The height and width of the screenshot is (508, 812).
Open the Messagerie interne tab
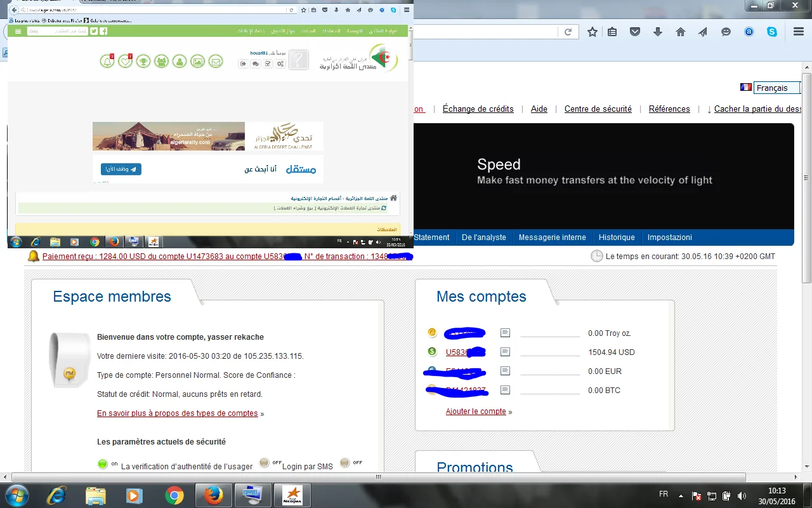pos(552,237)
